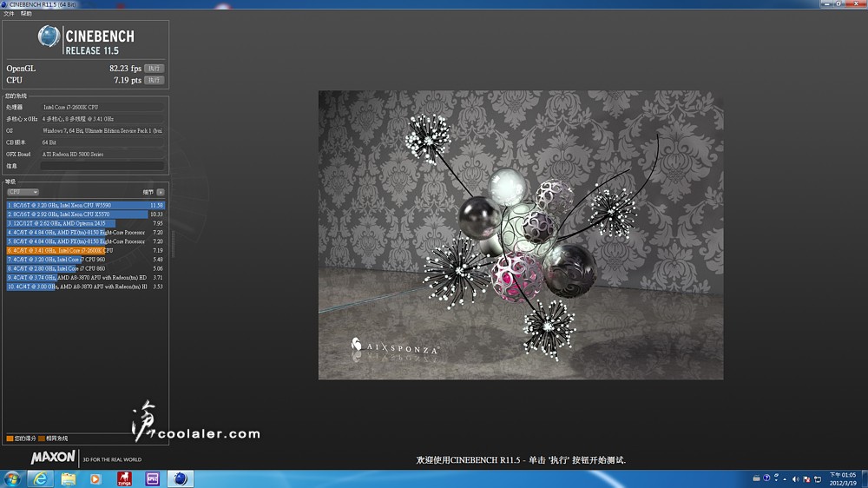Open the CPU ranking type dropdown

(23, 192)
